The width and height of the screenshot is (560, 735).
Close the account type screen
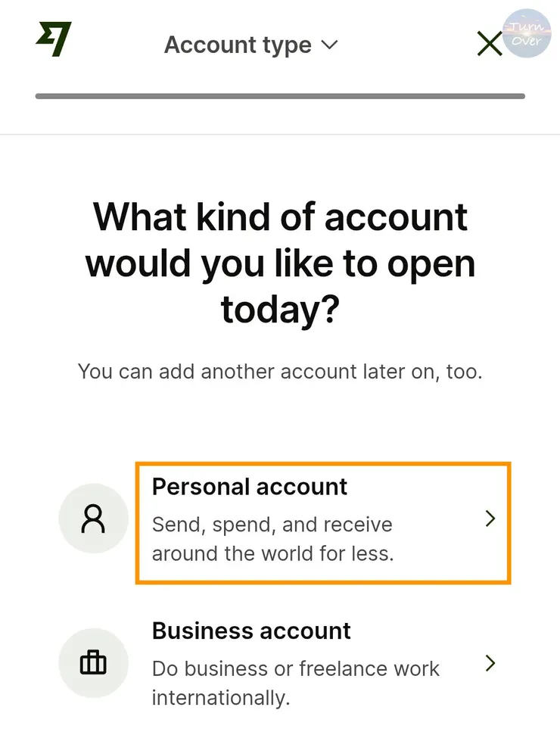[x=490, y=45]
